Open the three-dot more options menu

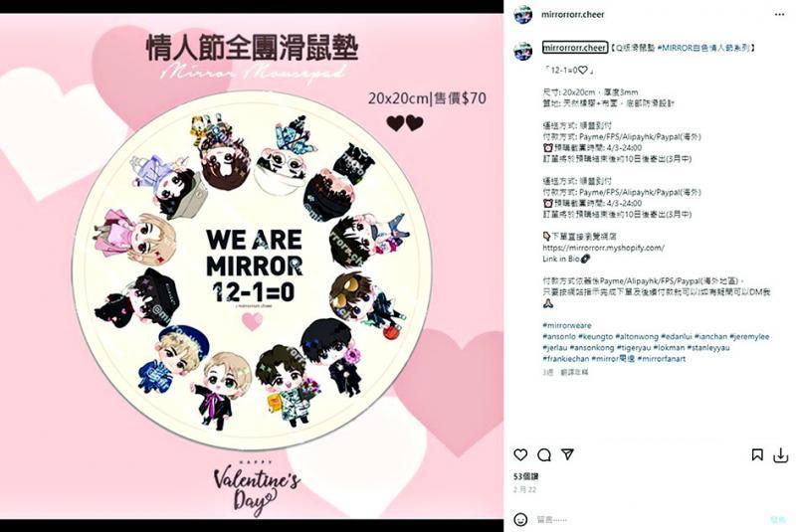click(780, 15)
